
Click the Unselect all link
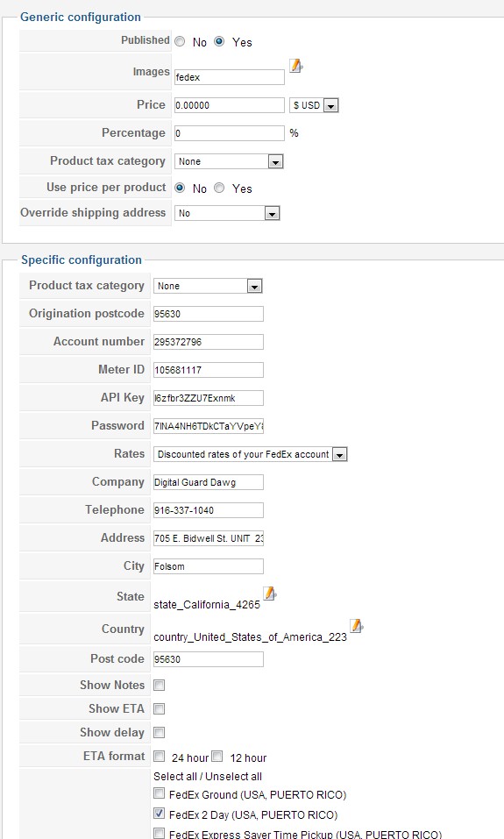(234, 776)
